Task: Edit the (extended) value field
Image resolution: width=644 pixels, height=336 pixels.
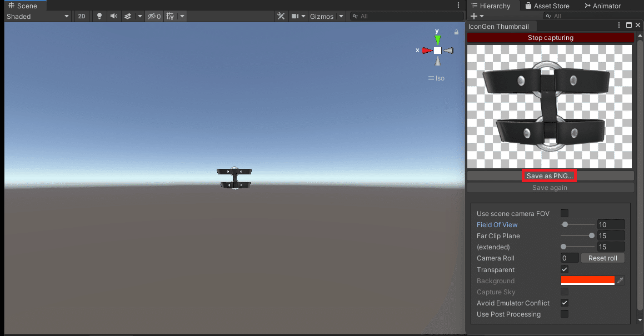Action: pyautogui.click(x=611, y=247)
